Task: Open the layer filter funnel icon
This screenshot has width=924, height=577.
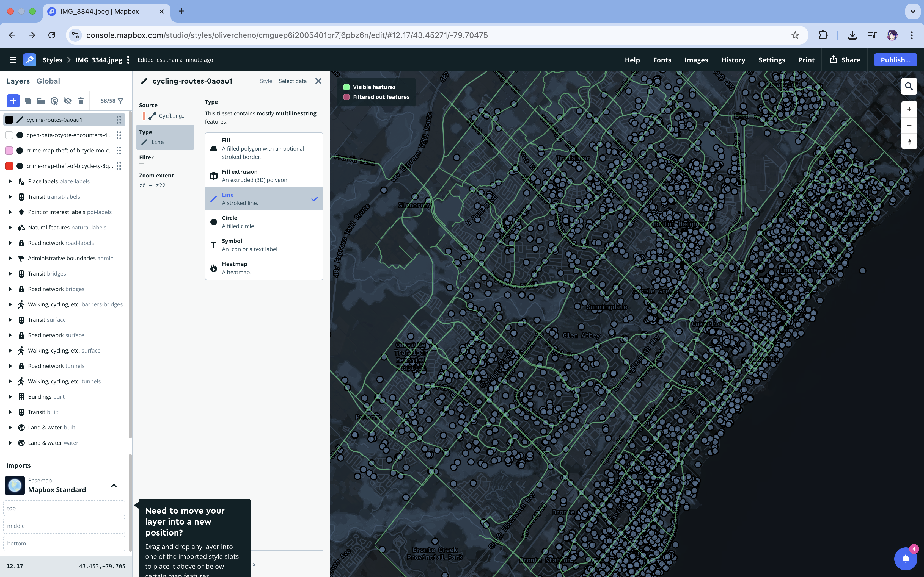Action: (121, 101)
